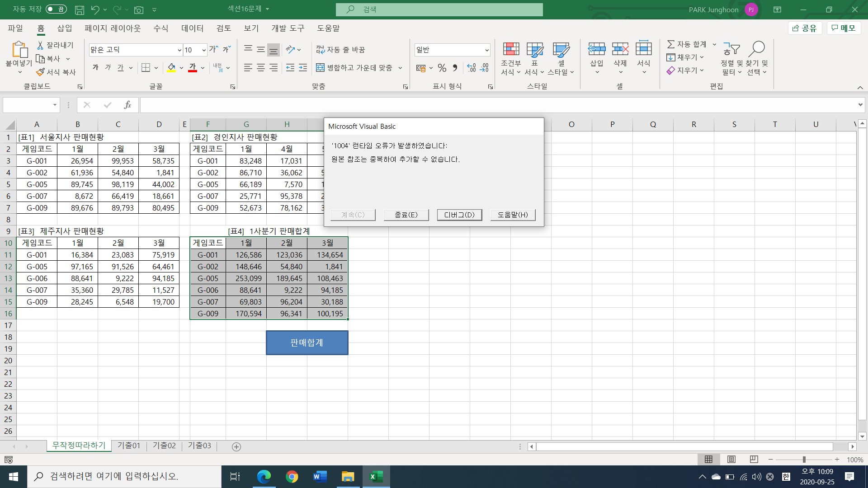Click the insert function fx icon
Screen dimensions: 868x488
click(127, 105)
